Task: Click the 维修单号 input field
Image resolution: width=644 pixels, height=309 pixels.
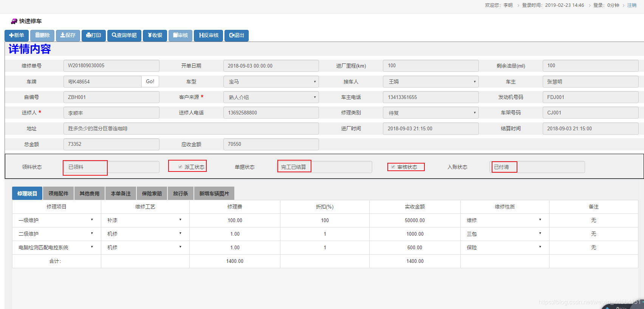Action: 111,66
